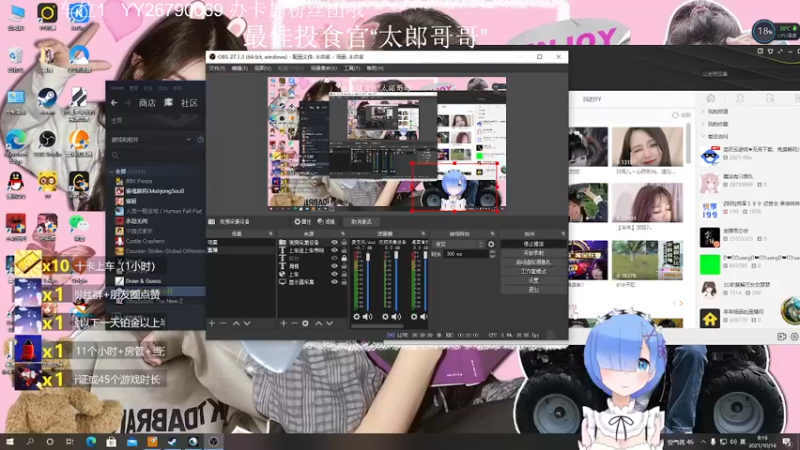
Task: Open audio settings gear for 桌面音频 channel
Action: tap(414, 317)
